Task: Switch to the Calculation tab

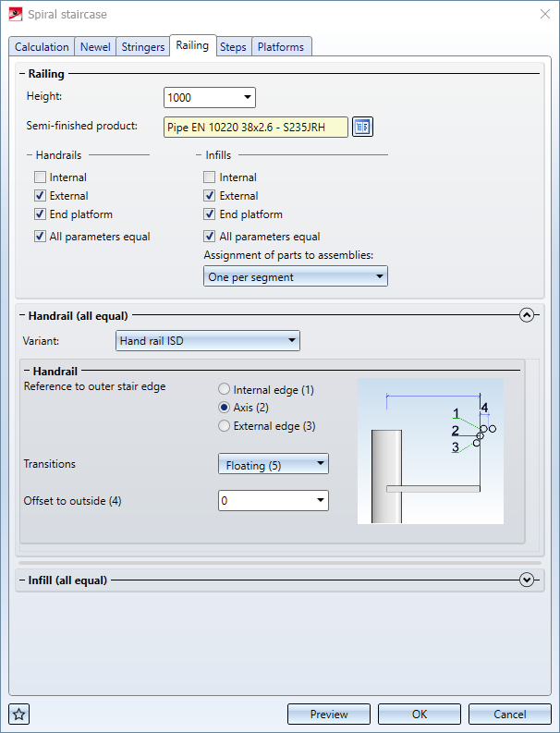Action: [x=42, y=47]
